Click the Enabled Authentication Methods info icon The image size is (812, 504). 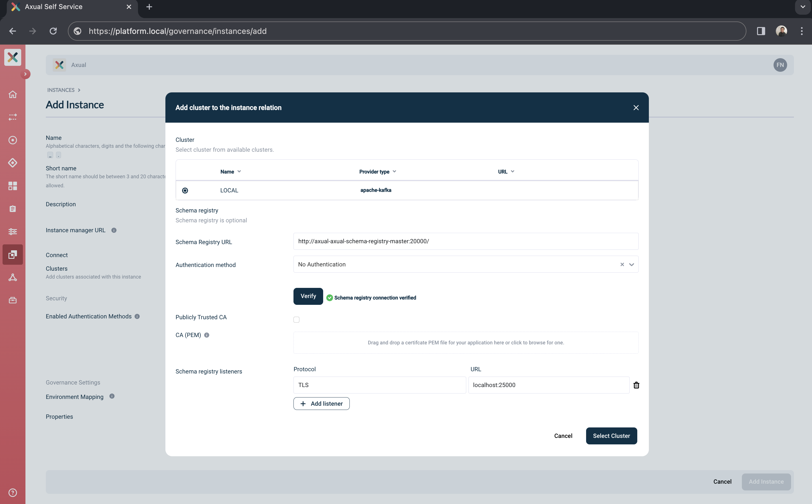(x=137, y=316)
